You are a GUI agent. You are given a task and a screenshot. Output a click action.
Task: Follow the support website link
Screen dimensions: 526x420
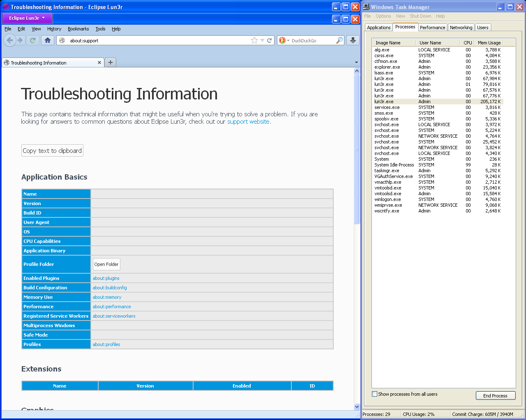pyautogui.click(x=248, y=122)
